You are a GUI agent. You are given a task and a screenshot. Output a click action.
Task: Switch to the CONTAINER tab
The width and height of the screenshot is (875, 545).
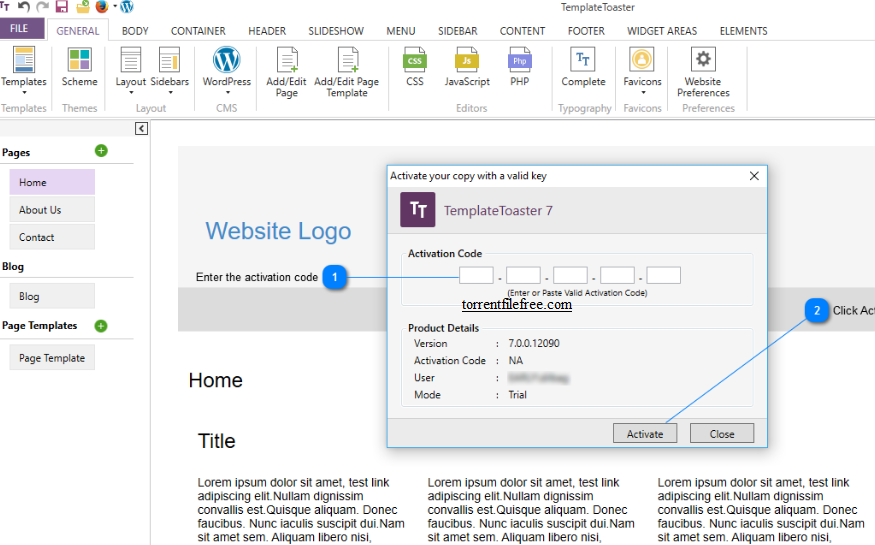click(198, 31)
